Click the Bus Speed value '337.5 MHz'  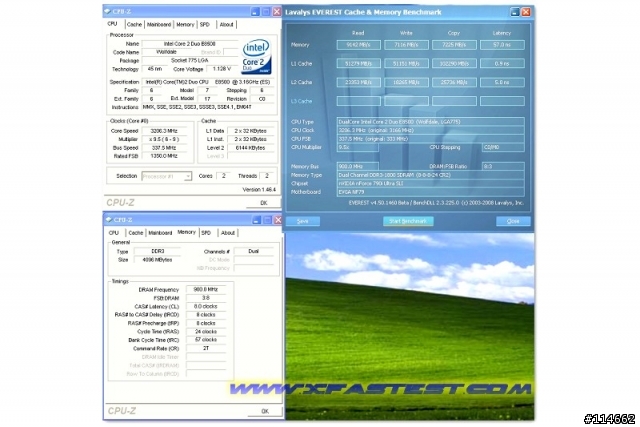[x=164, y=148]
